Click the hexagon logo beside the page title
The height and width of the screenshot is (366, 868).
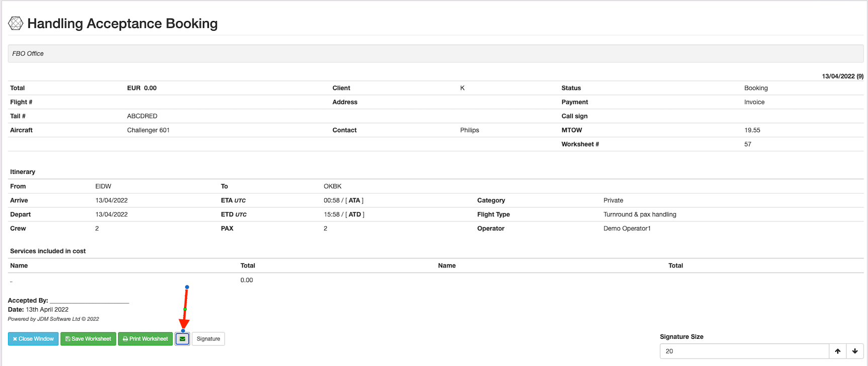(x=16, y=23)
